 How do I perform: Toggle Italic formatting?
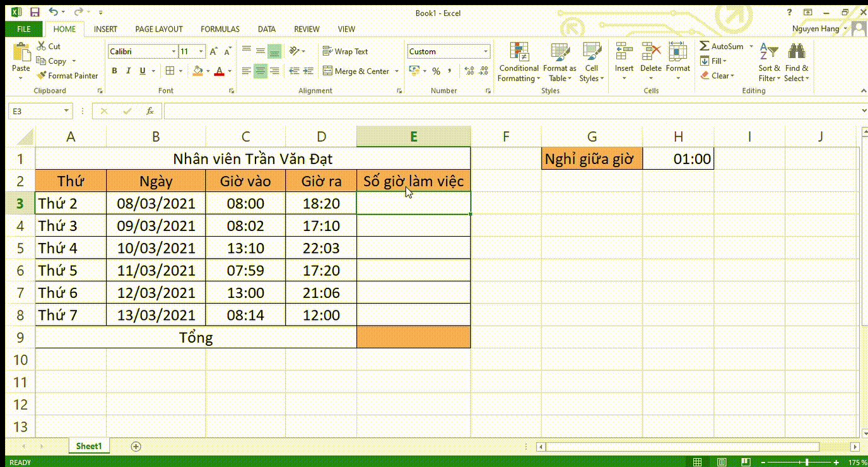129,71
